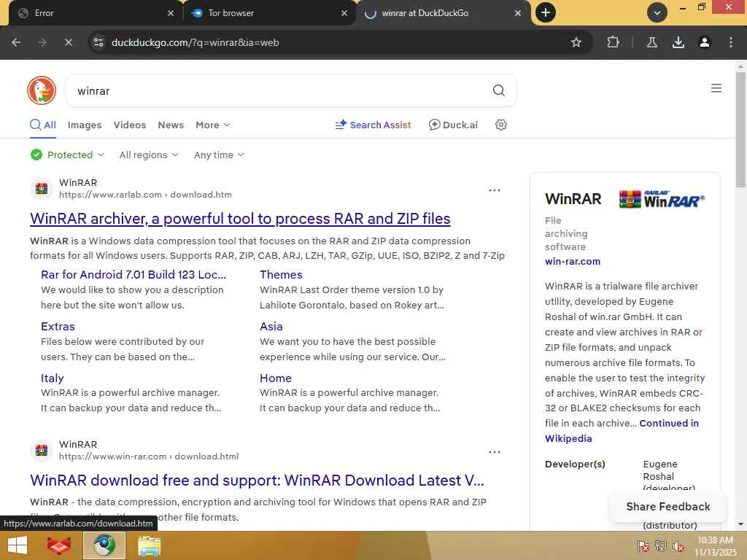Screen dimensions: 747x560
Task: Open the Themes sitelink
Action: pyautogui.click(x=281, y=275)
